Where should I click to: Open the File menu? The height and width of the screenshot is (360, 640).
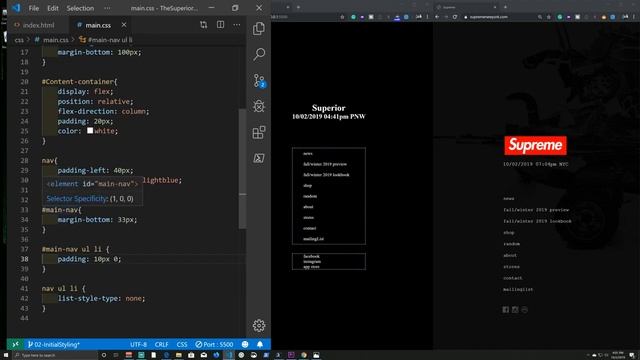pyautogui.click(x=34, y=8)
